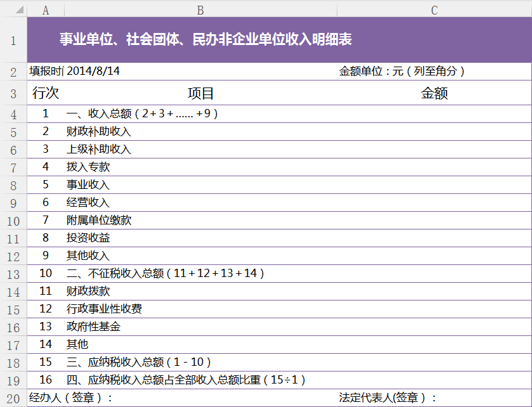Click the 二、不征税收入总额 item cell
This screenshot has height=407, width=532.
click(165, 274)
